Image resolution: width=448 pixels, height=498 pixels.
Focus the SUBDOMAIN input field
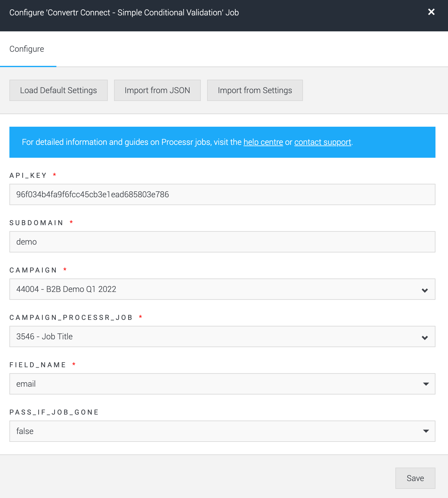222,242
